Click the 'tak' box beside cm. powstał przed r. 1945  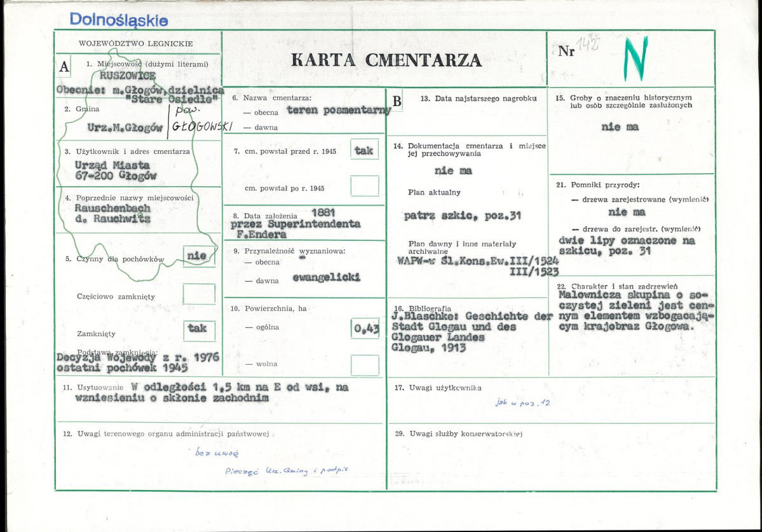[x=364, y=150]
